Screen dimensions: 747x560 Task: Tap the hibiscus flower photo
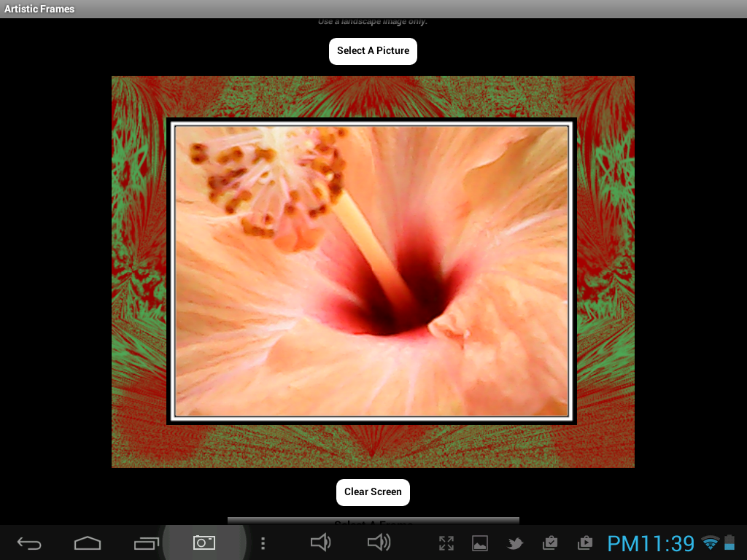tap(371, 271)
